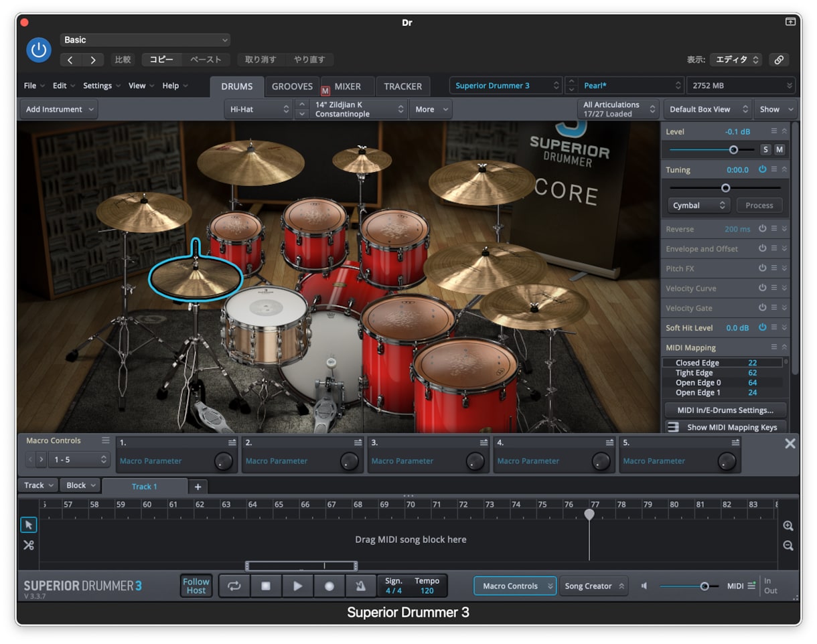
Task: Select the scissors cut tool
Action: pyautogui.click(x=29, y=545)
